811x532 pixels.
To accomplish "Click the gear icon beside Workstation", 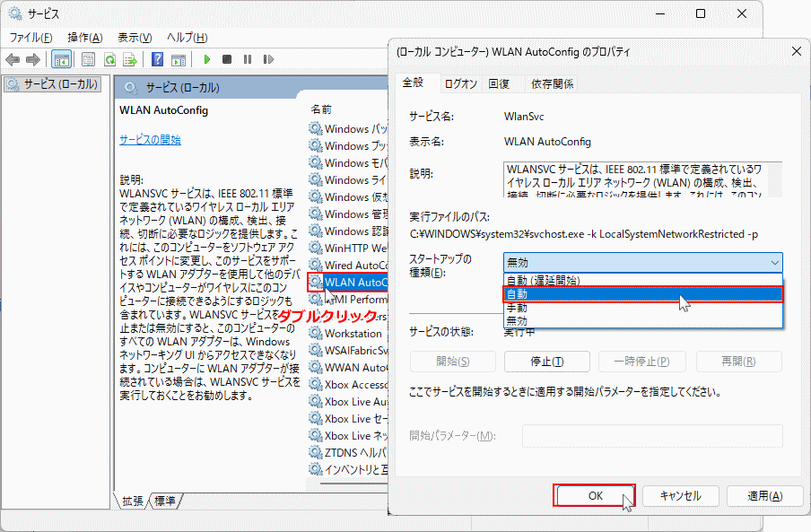I will tap(316, 333).
